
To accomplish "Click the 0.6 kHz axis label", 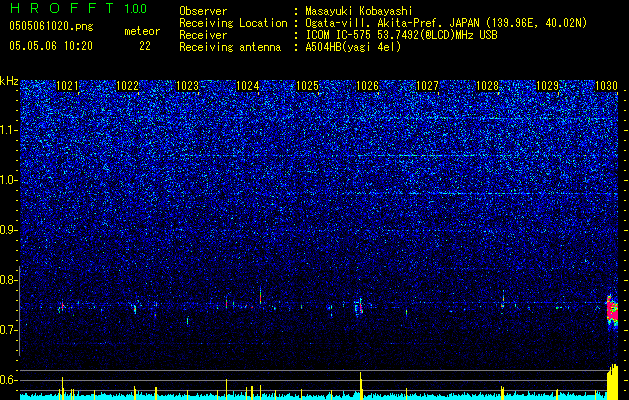I will pyautogui.click(x=9, y=380).
